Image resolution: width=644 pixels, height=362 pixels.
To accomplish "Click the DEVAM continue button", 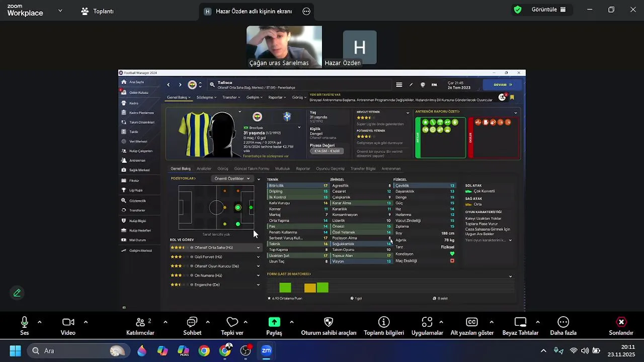I will point(502,84).
